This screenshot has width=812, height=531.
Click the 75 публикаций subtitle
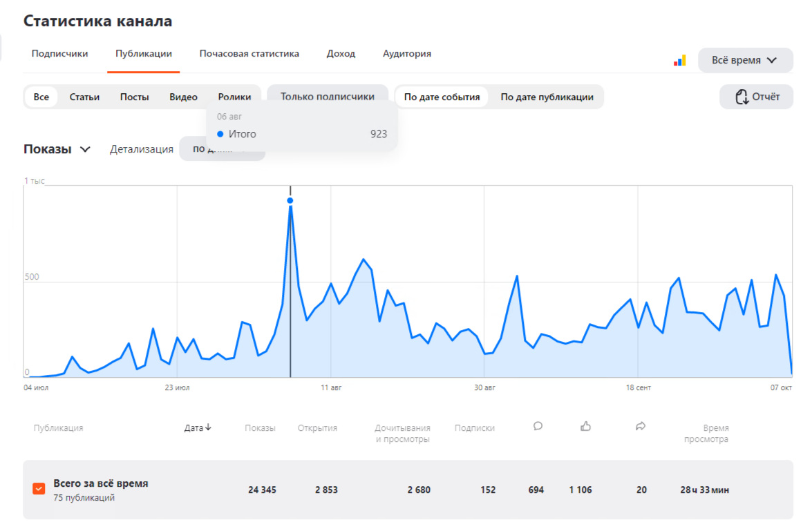pos(84,498)
